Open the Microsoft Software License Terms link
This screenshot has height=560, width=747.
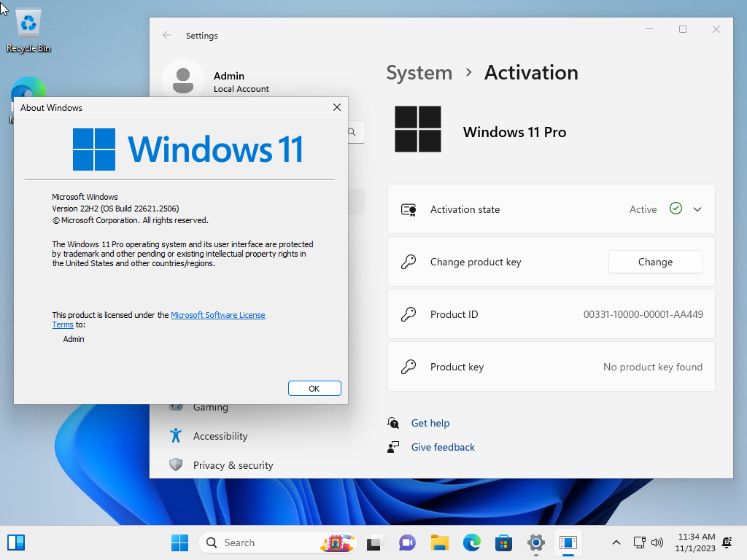tap(158, 319)
